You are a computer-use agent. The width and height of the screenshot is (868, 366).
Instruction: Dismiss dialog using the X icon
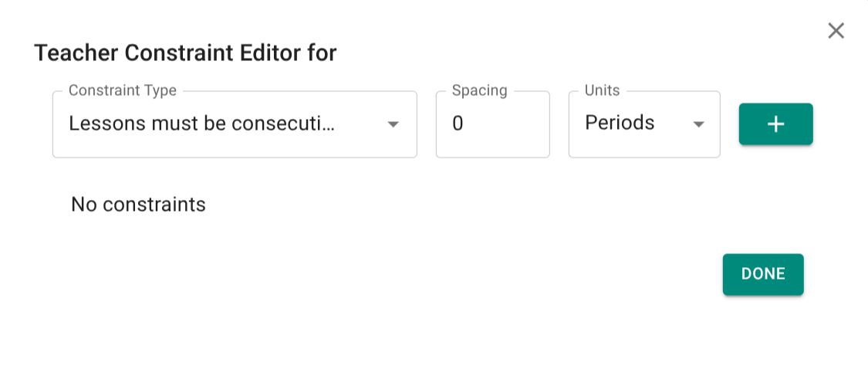click(836, 31)
